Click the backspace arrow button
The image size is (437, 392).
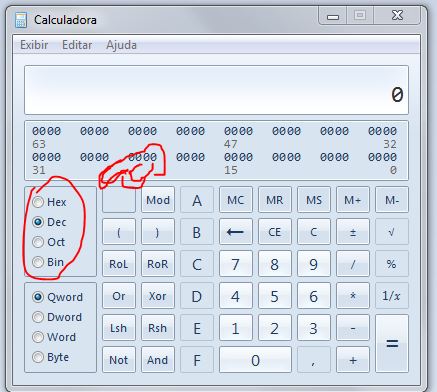[236, 232]
